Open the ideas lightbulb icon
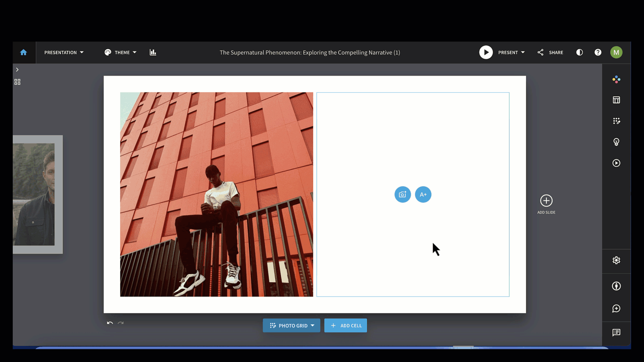The height and width of the screenshot is (362, 644). click(616, 142)
